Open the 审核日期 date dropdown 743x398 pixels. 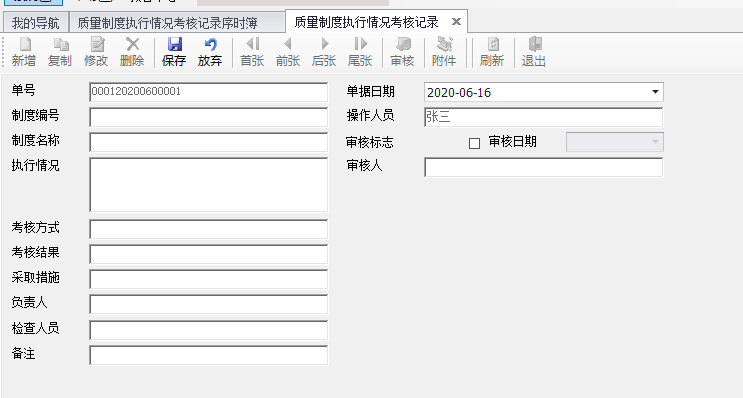[x=655, y=142]
